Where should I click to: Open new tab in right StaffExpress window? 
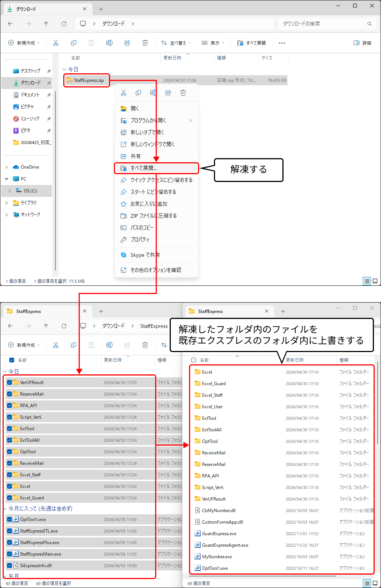(x=283, y=311)
